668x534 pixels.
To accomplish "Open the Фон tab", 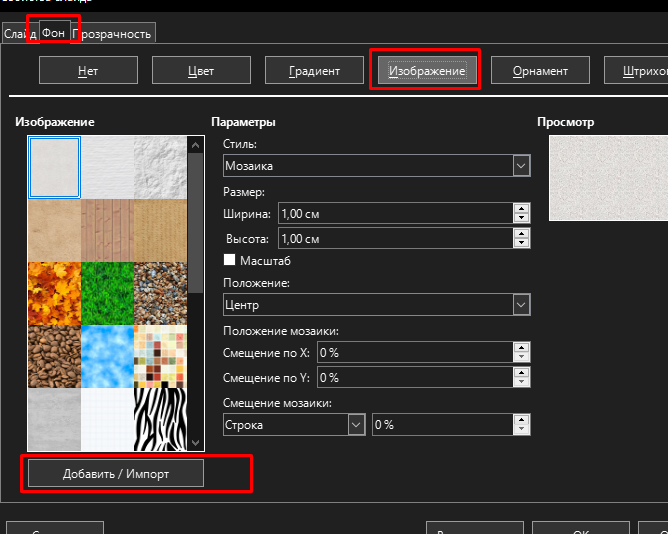I will (53, 33).
